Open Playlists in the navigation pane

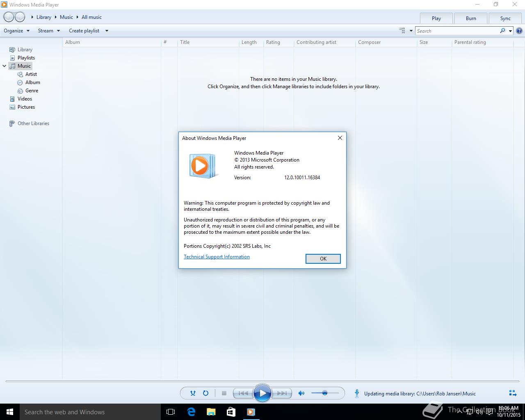pyautogui.click(x=26, y=58)
